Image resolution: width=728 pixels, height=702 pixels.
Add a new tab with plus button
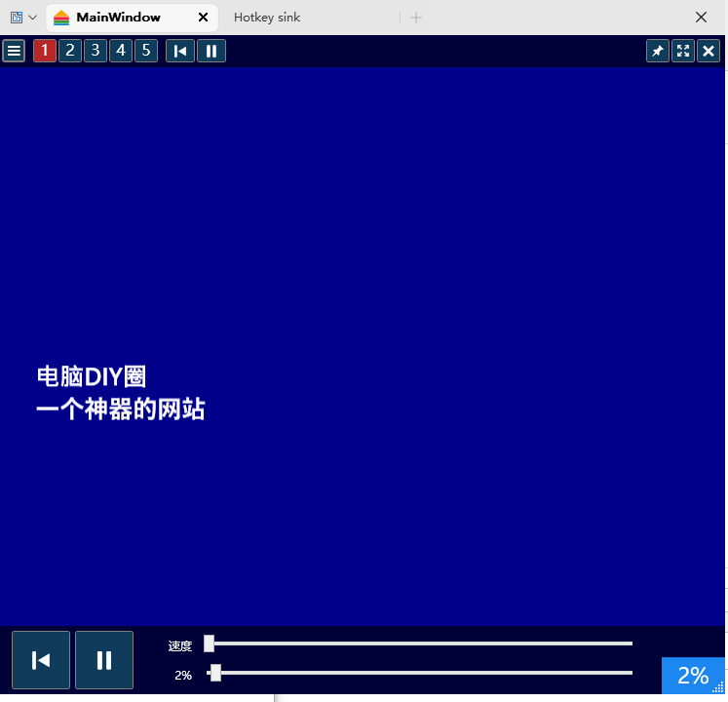point(416,18)
